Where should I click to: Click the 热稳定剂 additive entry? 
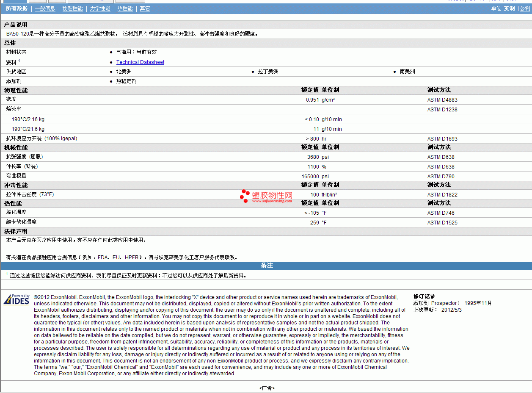tap(127, 81)
